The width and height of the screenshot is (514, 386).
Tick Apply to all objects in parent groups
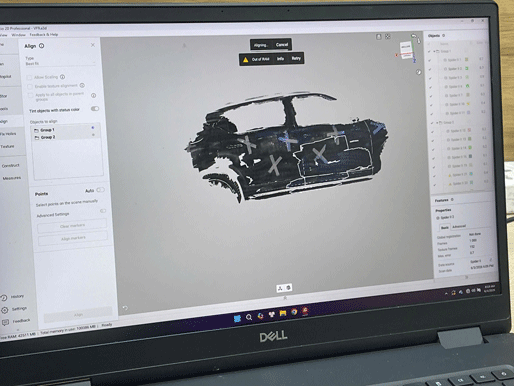pos(31,96)
